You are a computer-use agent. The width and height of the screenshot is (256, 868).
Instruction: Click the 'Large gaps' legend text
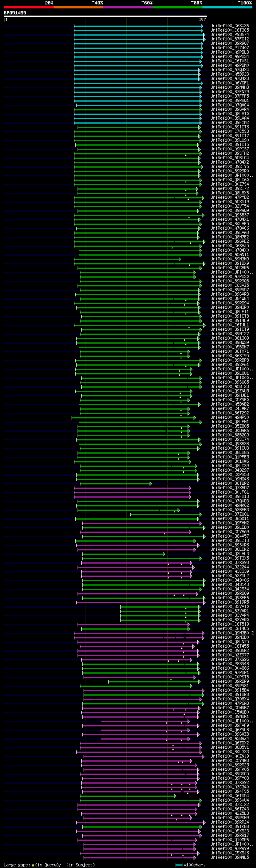pos(17,865)
